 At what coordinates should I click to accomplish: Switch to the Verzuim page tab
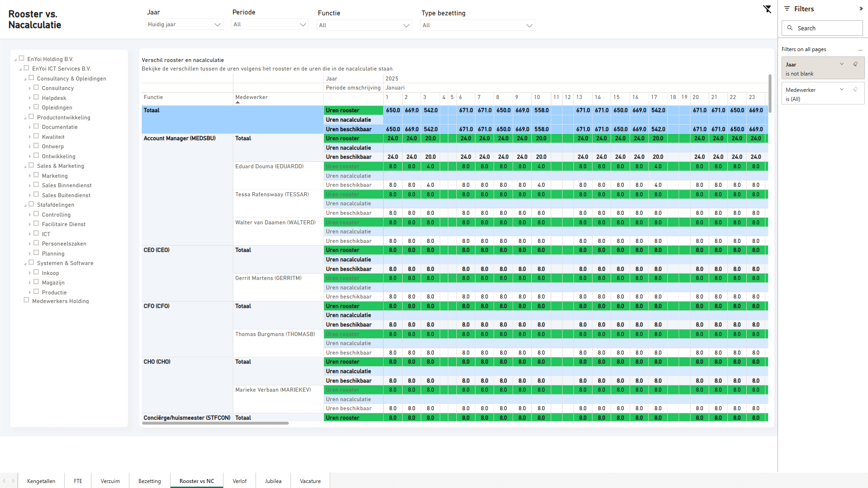click(x=110, y=481)
